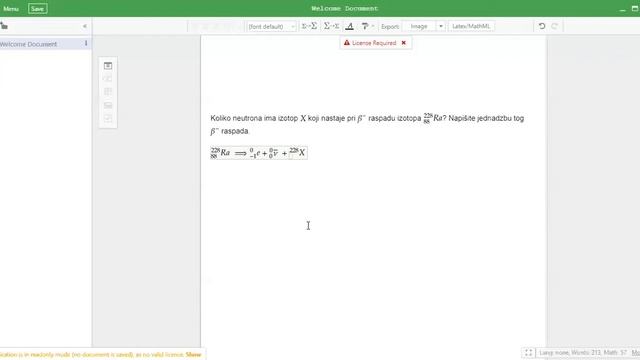640x360 pixels.
Task: Click the enlarge math size icon
Action: pyautogui.click(x=309, y=26)
